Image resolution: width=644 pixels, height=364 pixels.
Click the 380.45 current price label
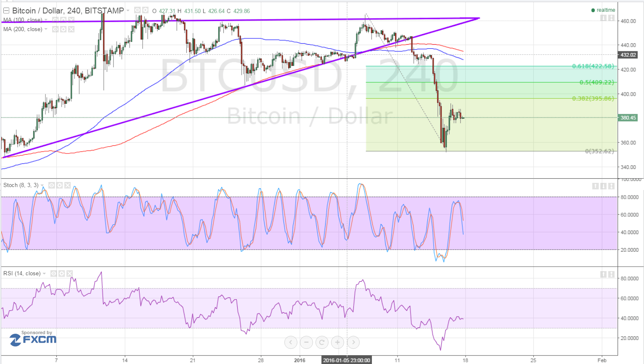click(628, 118)
